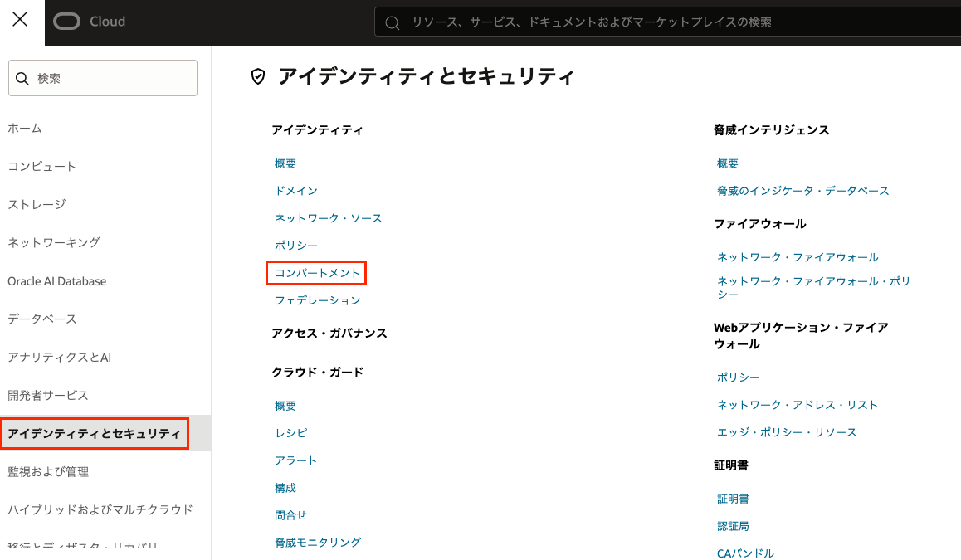Close the navigation menu with the X icon
The width and height of the screenshot is (961, 560).
pos(20,20)
